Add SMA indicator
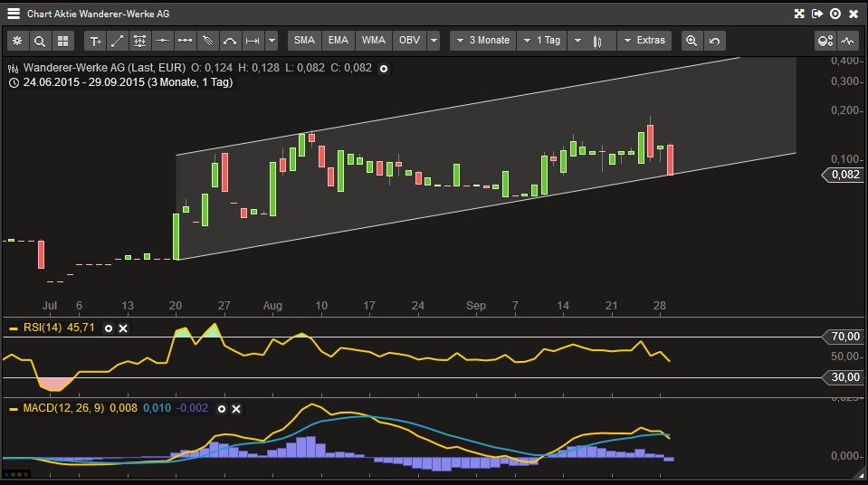 pos(304,41)
